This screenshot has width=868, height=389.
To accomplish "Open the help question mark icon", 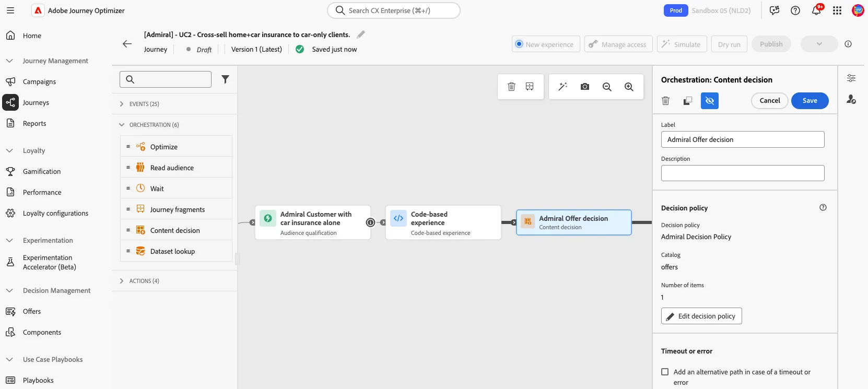I will pyautogui.click(x=795, y=10).
